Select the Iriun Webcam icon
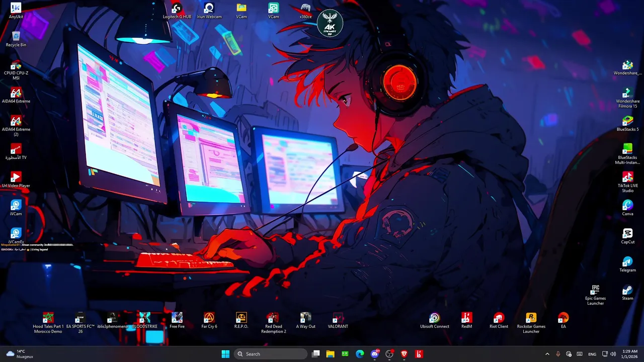644x362 pixels. point(209,11)
